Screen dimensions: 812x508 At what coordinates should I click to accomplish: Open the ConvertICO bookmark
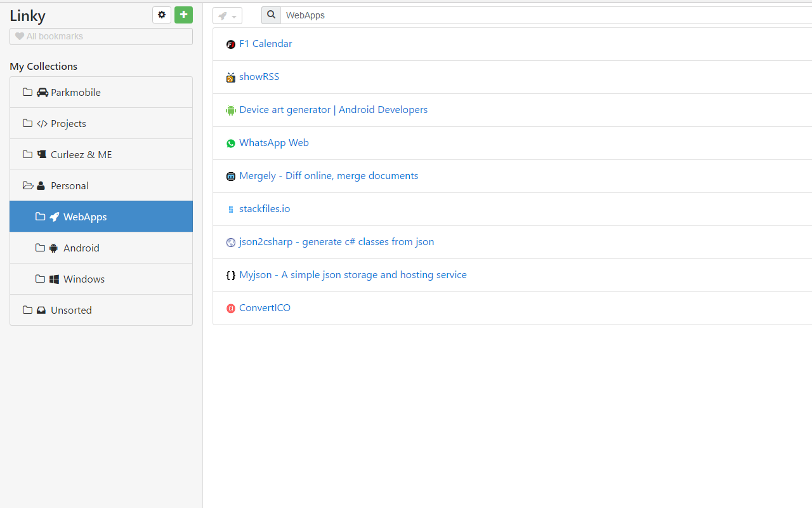pos(265,308)
